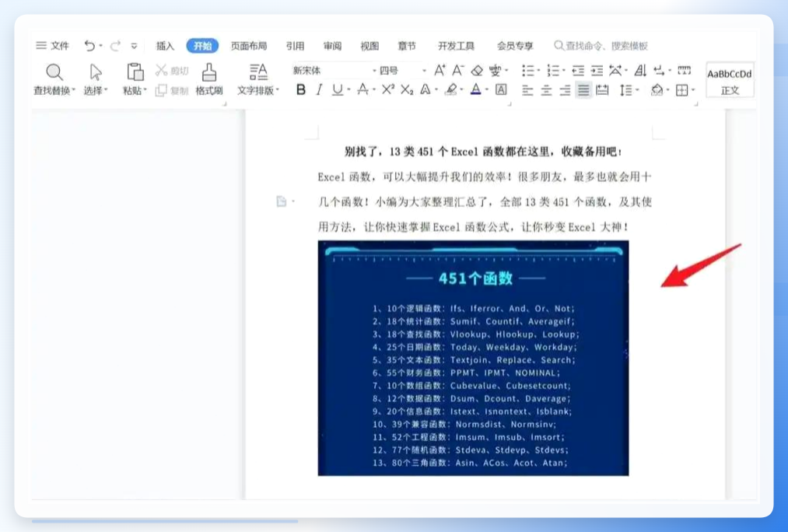The height and width of the screenshot is (532, 788).
Task: Select the 开始 tab
Action: tap(202, 46)
